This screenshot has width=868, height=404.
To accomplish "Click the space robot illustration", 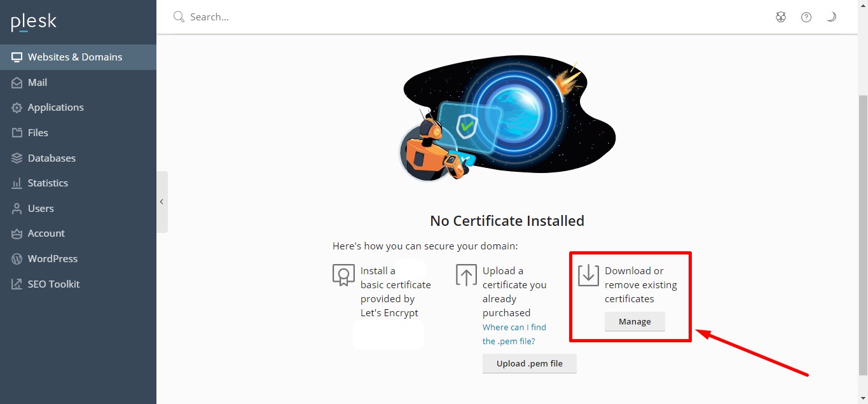I will click(507, 120).
